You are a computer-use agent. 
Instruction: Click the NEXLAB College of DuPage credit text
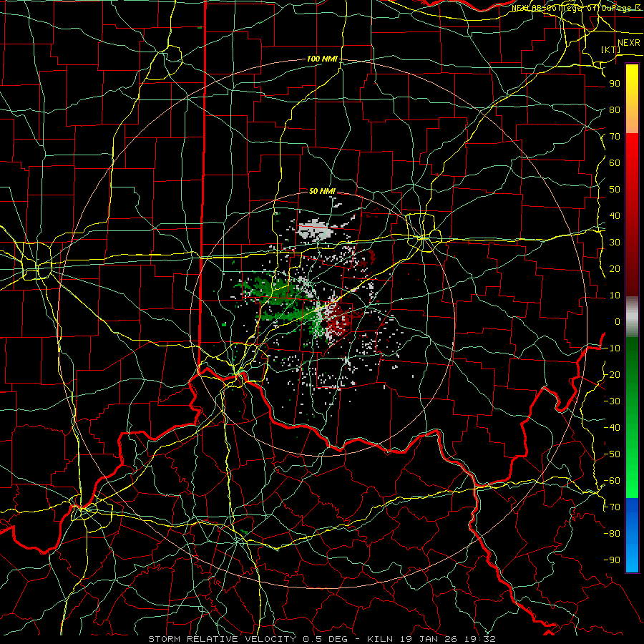(x=576, y=8)
